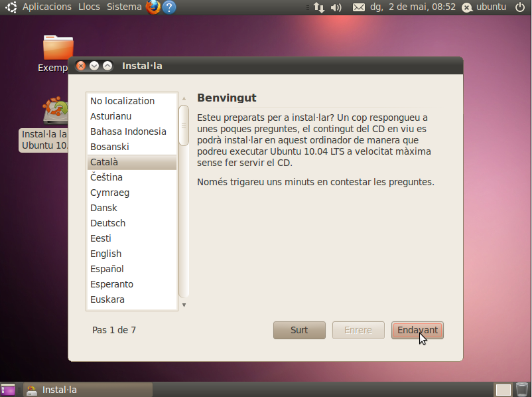Select Català language
Viewport: 532px width, 397px height.
click(x=132, y=162)
